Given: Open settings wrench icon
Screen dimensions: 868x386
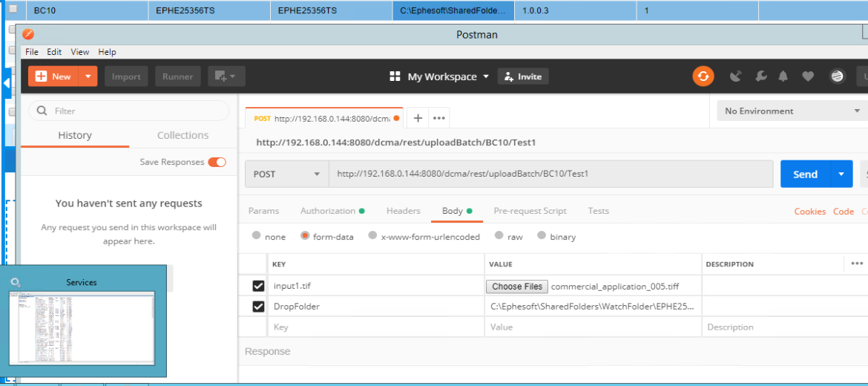Looking at the screenshot, I should click(761, 76).
